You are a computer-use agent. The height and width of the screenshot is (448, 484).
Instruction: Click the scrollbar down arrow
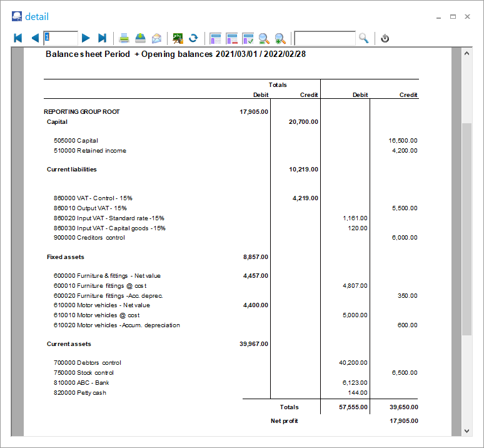(466, 430)
